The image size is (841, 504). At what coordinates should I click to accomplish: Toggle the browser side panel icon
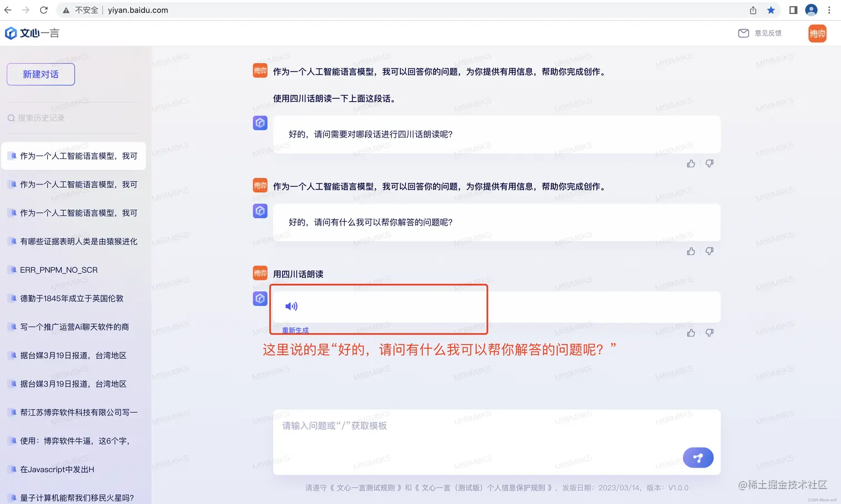pos(793,10)
